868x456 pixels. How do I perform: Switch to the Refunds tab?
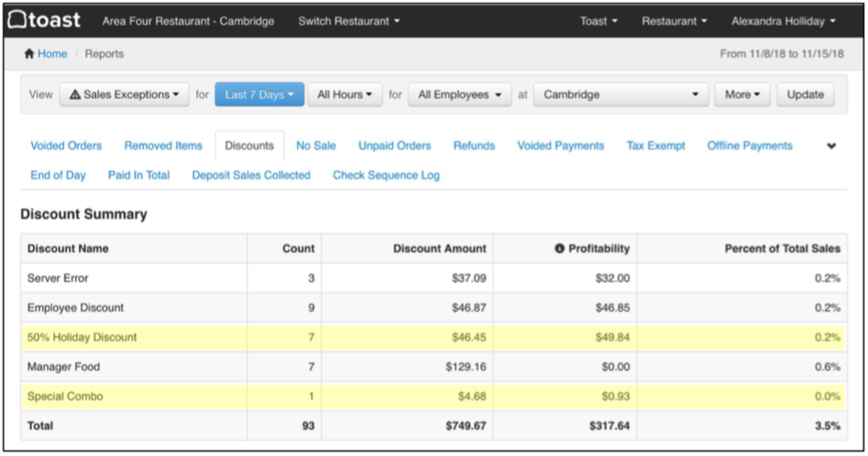pyautogui.click(x=474, y=146)
